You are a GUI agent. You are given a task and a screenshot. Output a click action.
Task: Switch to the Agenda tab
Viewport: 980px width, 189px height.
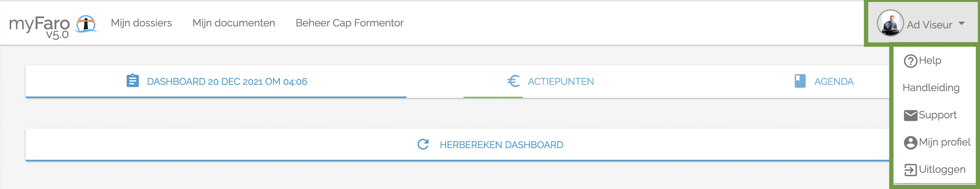coord(824,81)
